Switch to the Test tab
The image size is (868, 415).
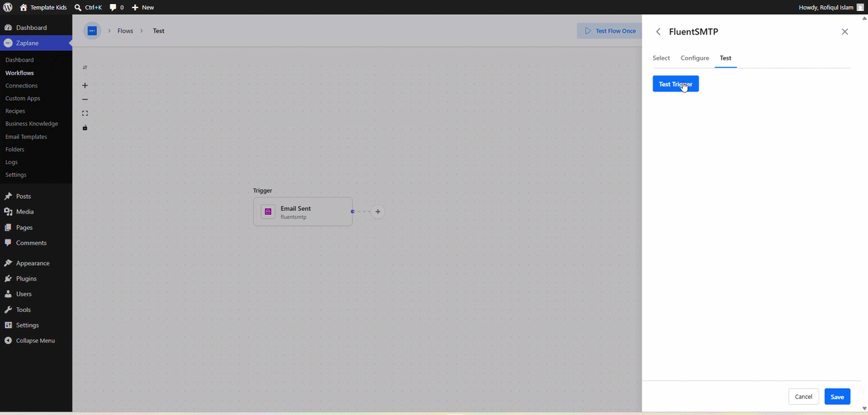(726, 58)
